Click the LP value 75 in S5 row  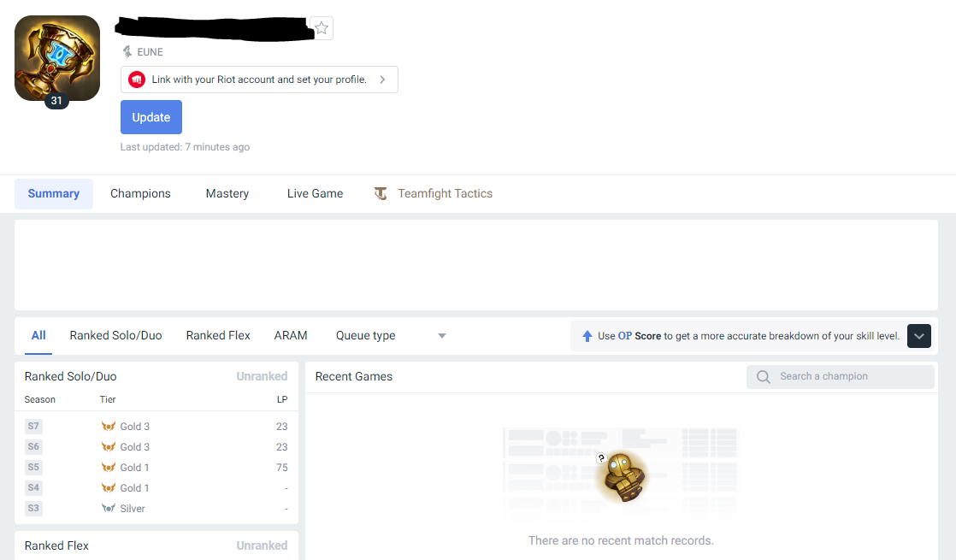pos(281,468)
